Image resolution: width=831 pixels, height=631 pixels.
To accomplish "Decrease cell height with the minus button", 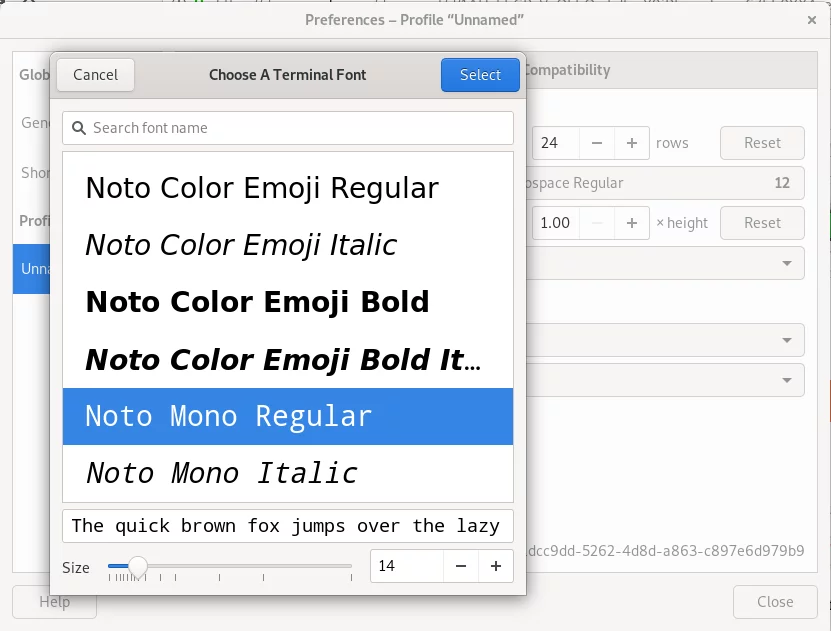I will pos(597,223).
